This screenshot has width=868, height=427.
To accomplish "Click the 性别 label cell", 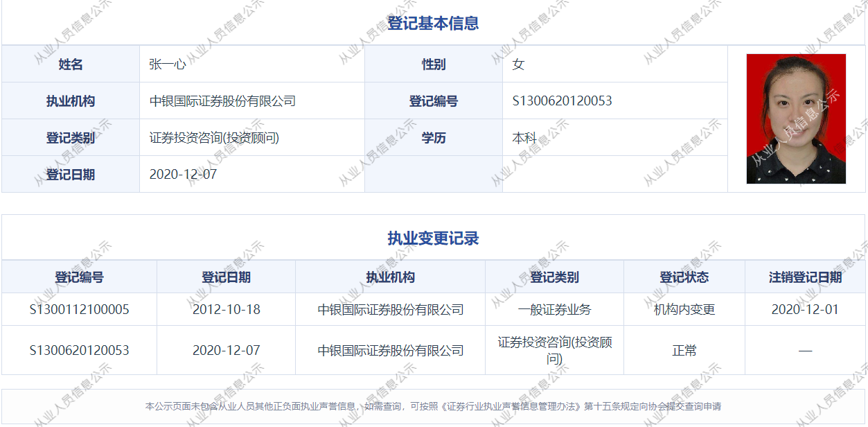I will 434,64.
